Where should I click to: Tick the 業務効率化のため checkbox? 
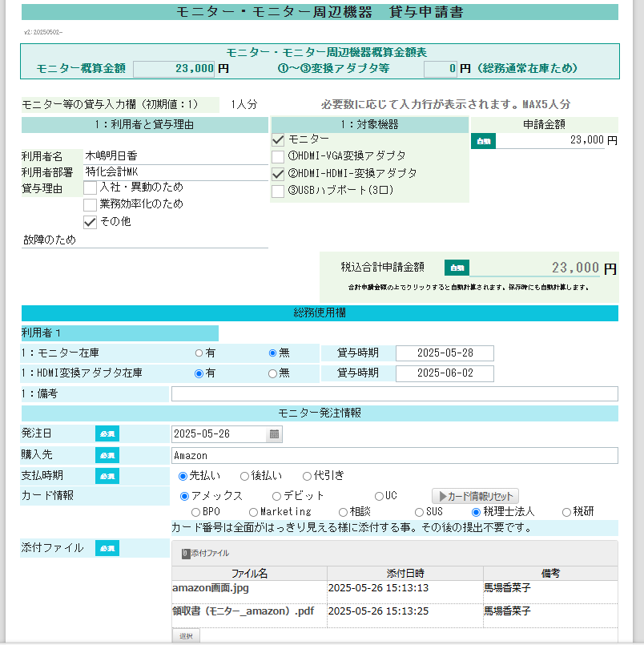(x=91, y=204)
